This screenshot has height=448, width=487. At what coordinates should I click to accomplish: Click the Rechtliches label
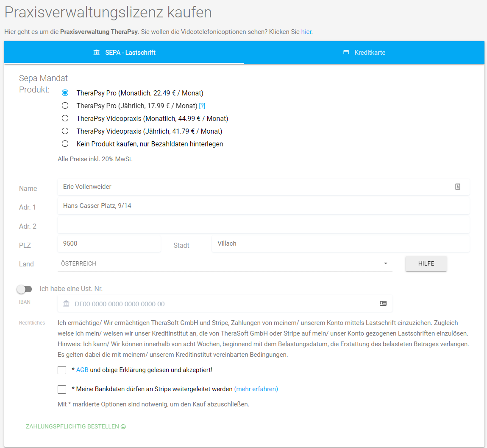pos(32,323)
